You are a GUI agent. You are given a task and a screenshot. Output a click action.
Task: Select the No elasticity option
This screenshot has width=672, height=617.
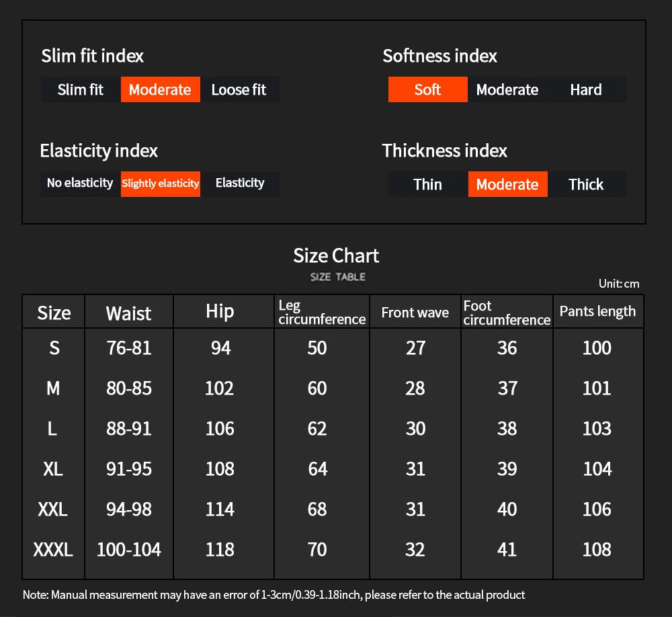click(80, 183)
